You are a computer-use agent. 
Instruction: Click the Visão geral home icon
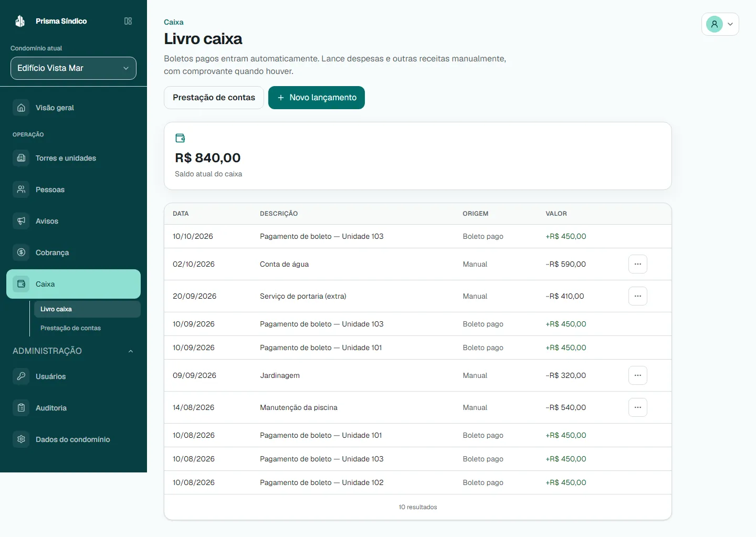point(21,108)
